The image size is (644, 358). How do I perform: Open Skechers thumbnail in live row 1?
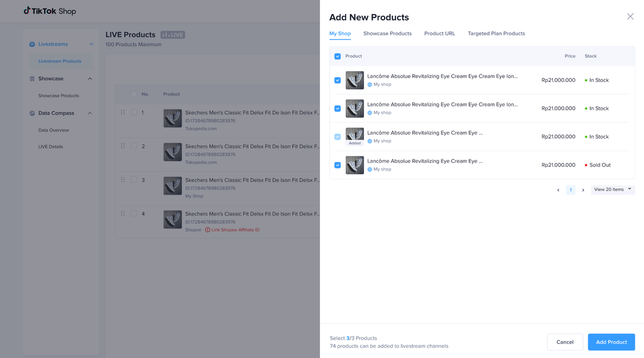pyautogui.click(x=173, y=118)
